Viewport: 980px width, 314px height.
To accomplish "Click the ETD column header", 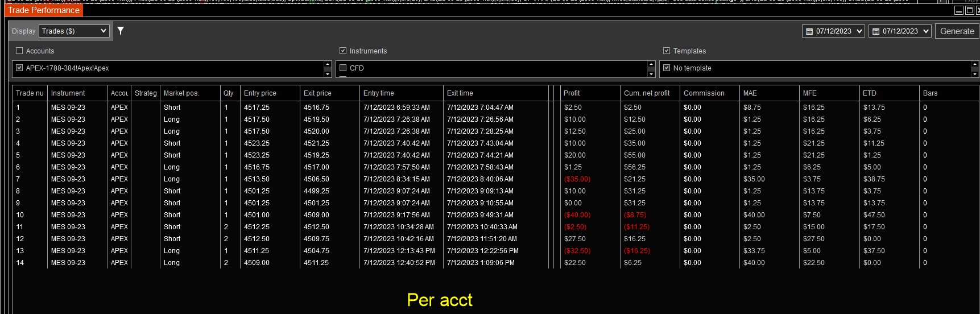I will (889, 93).
